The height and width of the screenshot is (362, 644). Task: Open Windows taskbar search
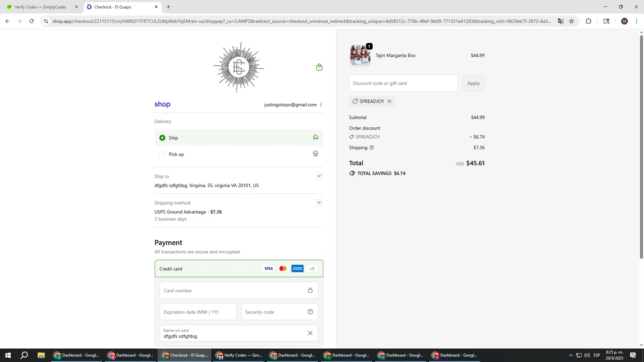[x=24, y=355]
